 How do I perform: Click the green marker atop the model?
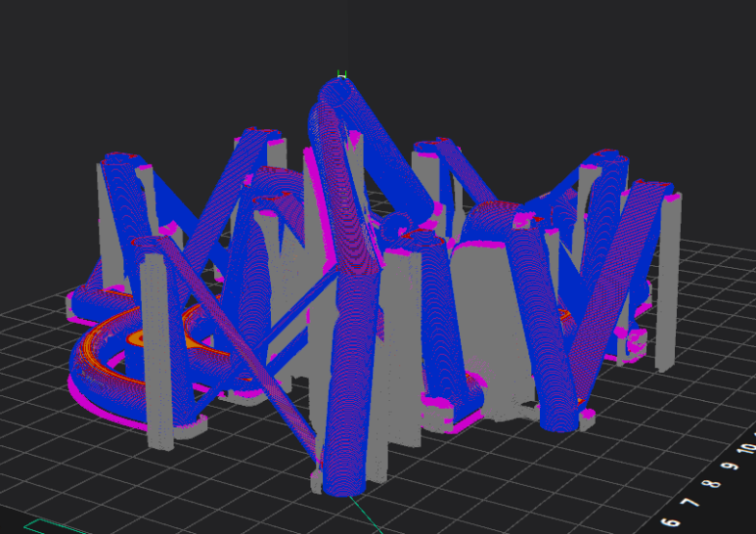[342, 74]
